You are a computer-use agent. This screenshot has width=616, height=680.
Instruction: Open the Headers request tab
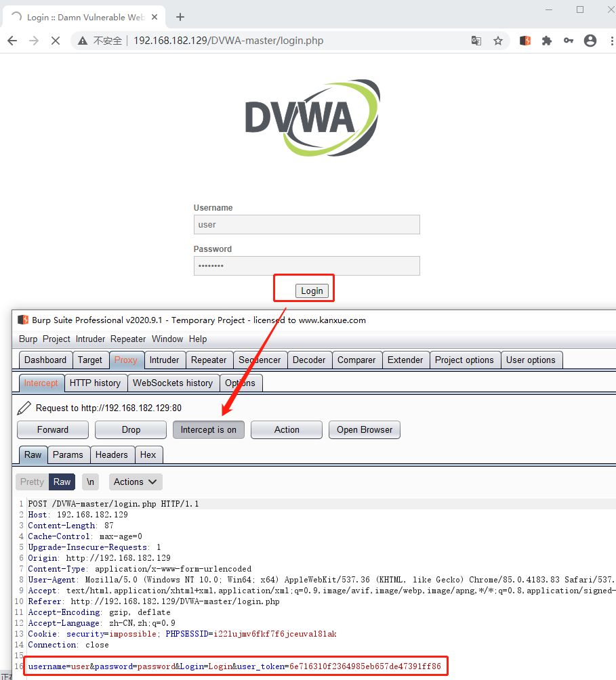pos(112,455)
